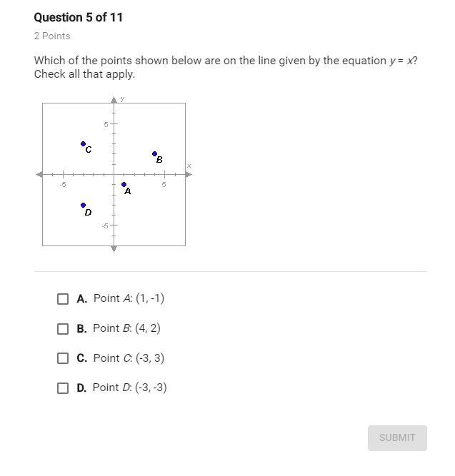Click the downward y-axis arrowhead
Screen dimensions: 455x476
point(114,249)
